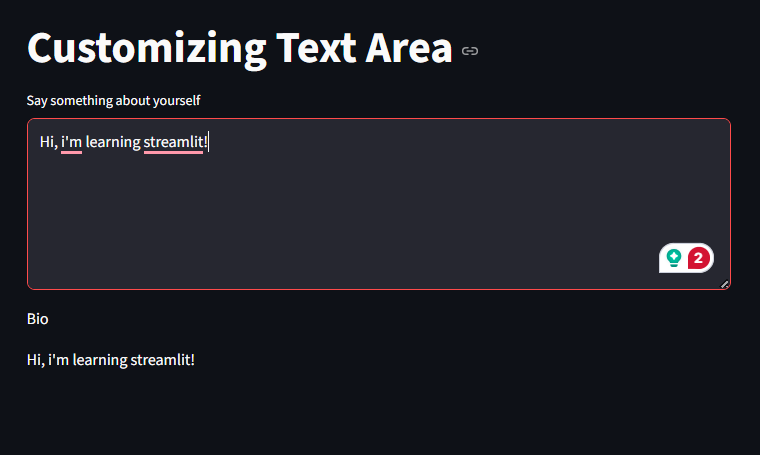Click the word "learning" in the output paragraph
This screenshot has height=455, width=760.
[x=100, y=360]
